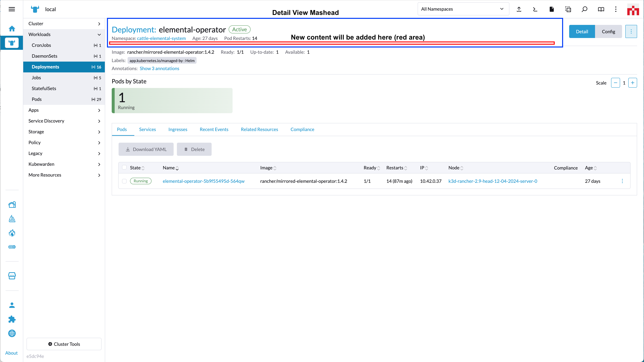Open the header three-dot options menu
Screen dimensions: 644x362
[x=616, y=9]
